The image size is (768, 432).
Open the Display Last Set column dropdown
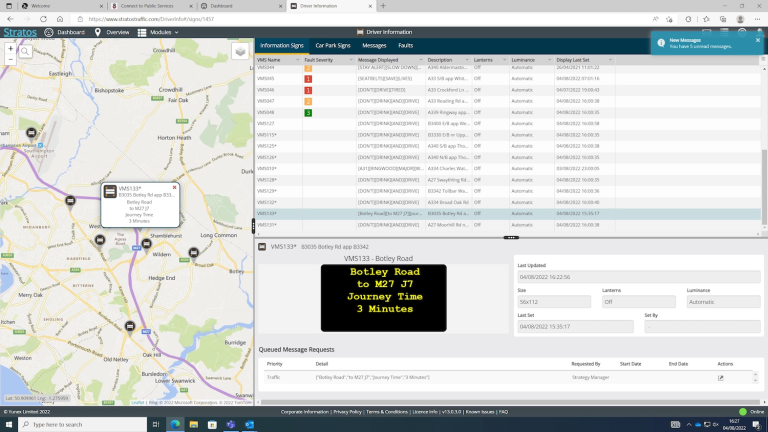point(610,60)
